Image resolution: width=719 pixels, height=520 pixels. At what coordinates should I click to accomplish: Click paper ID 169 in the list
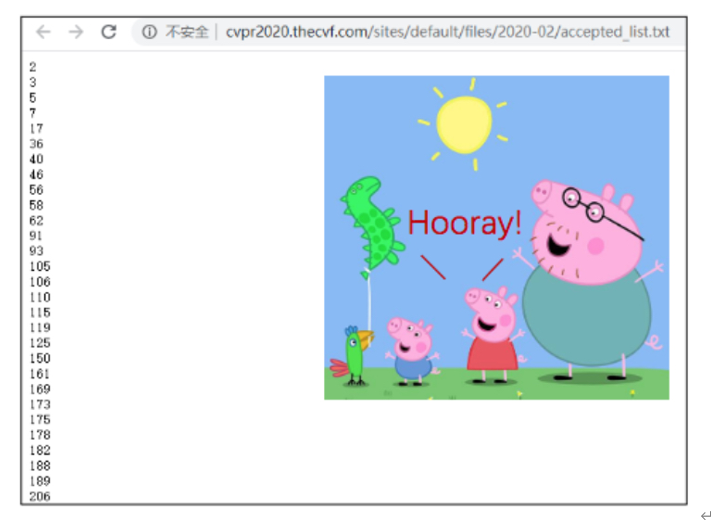39,389
